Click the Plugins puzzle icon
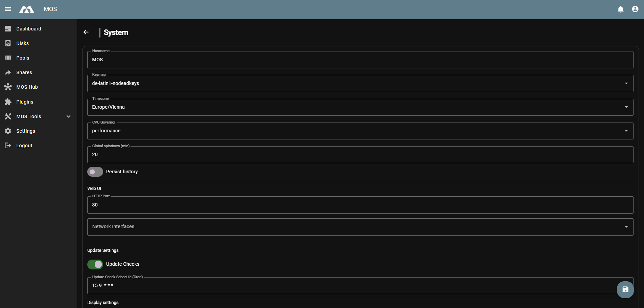The height and width of the screenshot is (308, 644). click(8, 102)
